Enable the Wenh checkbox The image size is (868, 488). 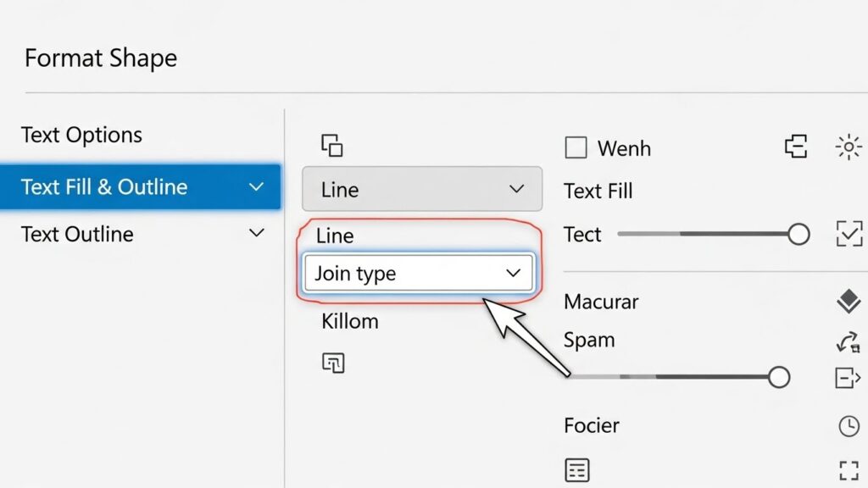(x=576, y=147)
